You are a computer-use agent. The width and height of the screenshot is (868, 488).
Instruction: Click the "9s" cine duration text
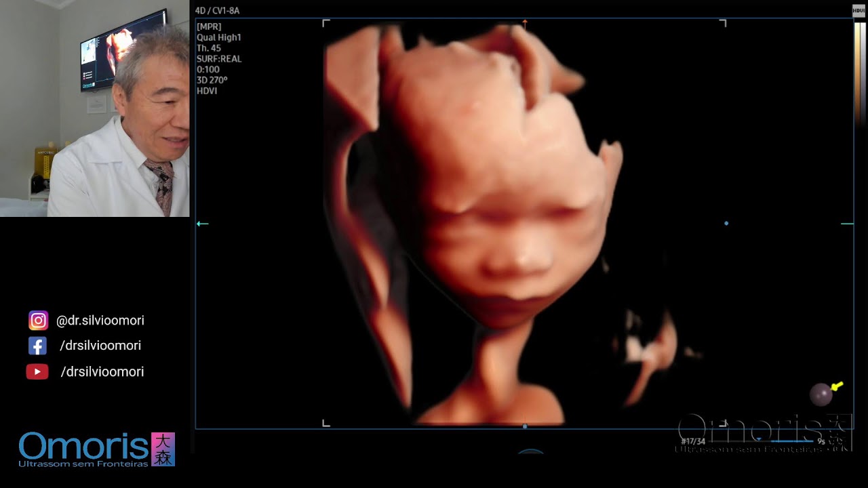(x=821, y=442)
